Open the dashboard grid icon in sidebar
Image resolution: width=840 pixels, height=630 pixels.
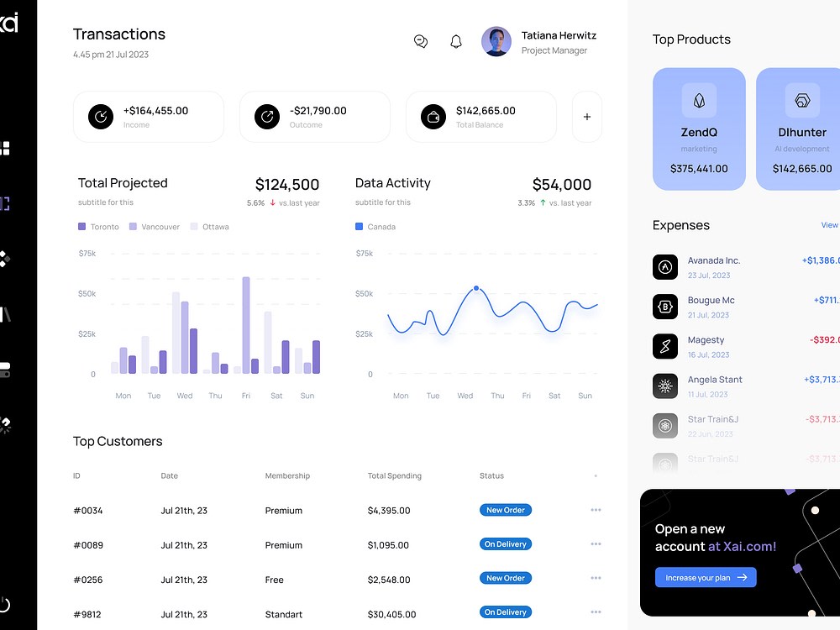click(x=4, y=149)
